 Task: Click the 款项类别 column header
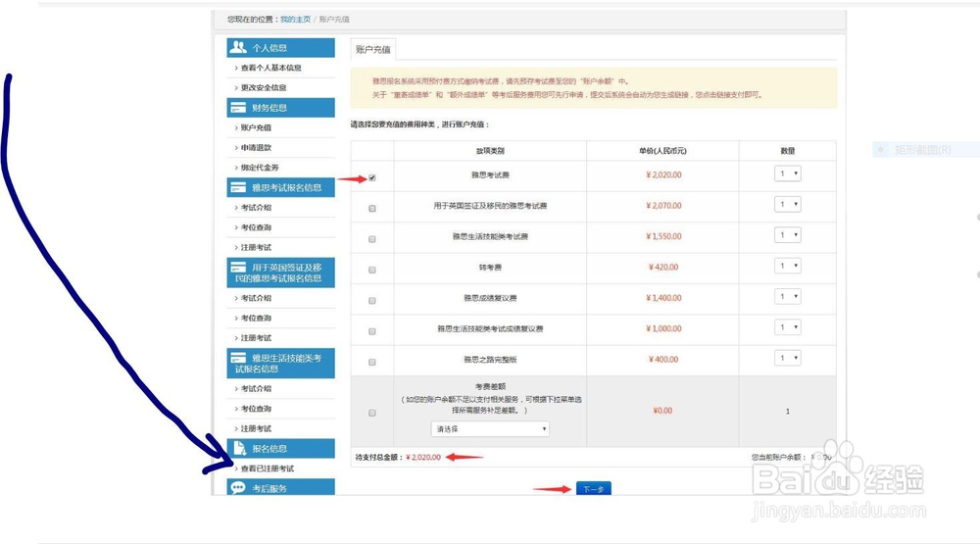pyautogui.click(x=490, y=151)
